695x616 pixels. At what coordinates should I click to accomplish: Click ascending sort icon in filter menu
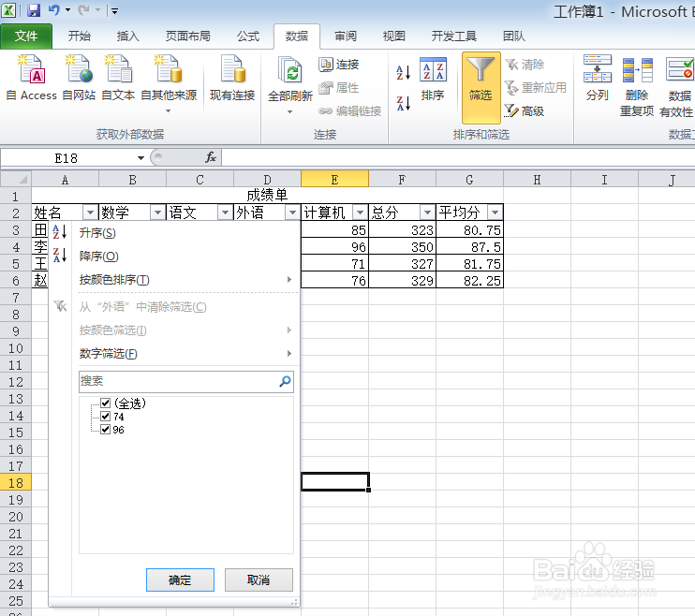[60, 232]
